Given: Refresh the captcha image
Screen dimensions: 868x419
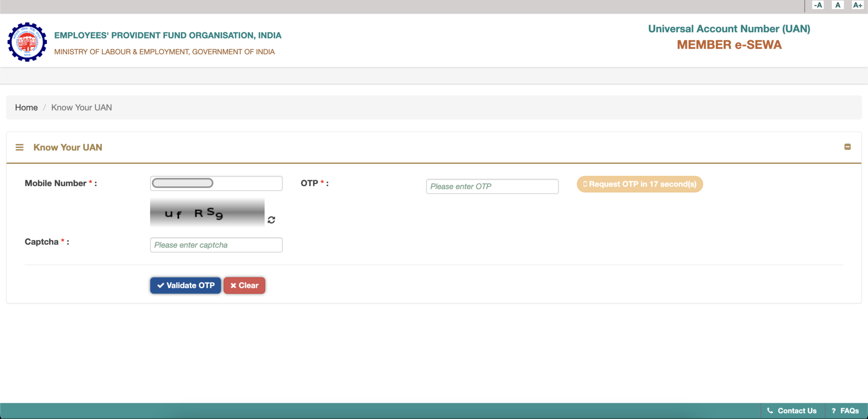Looking at the screenshot, I should pyautogui.click(x=272, y=220).
